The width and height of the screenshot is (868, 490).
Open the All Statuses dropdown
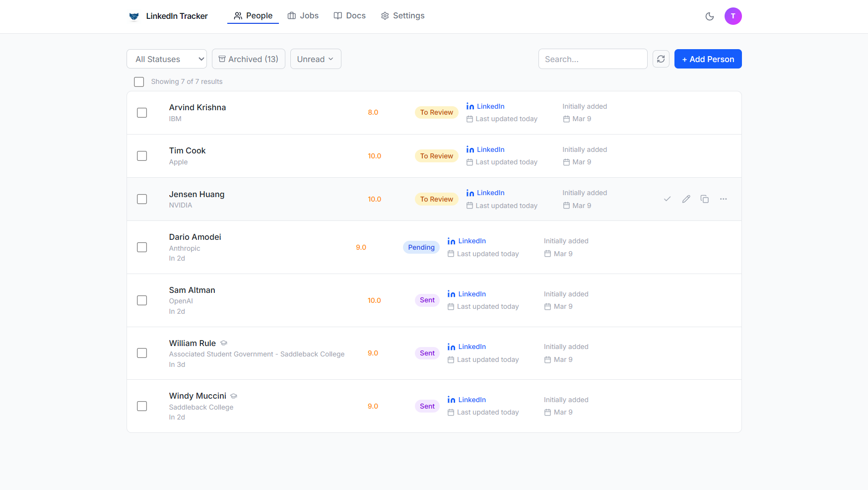[166, 59]
